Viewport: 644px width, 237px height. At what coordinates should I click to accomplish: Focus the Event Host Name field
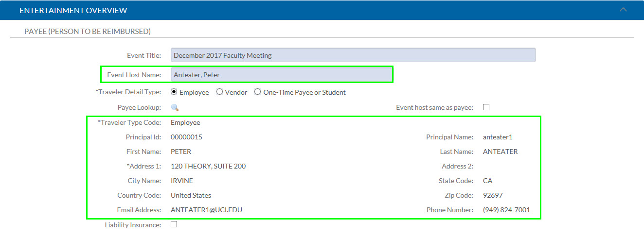[x=282, y=74]
